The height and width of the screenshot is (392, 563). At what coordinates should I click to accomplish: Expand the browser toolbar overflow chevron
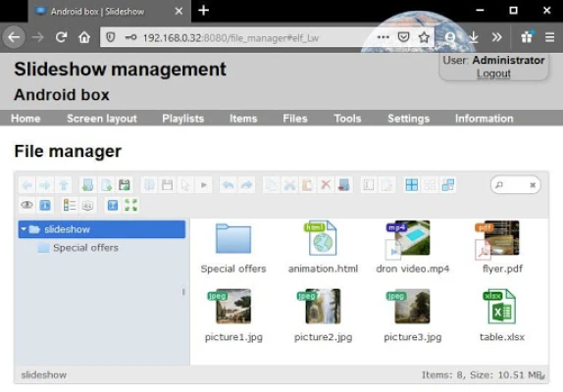coord(497,37)
